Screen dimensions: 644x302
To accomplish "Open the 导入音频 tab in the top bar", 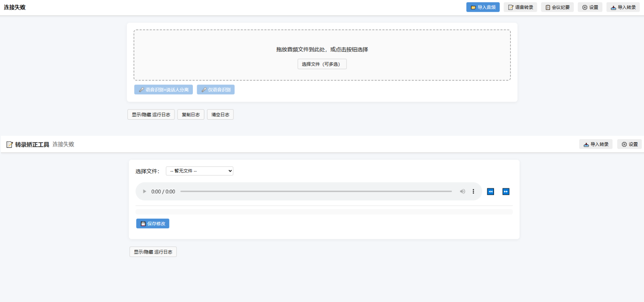I will pos(483,7).
